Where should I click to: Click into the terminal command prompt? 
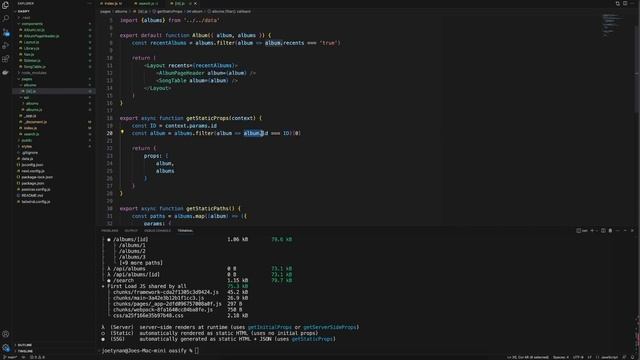pyautogui.click(x=197, y=350)
